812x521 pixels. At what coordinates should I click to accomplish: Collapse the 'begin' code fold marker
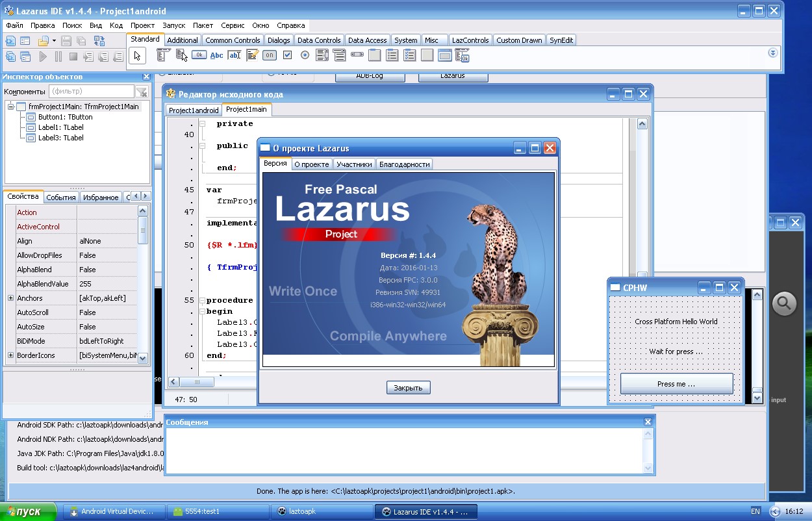(x=203, y=312)
